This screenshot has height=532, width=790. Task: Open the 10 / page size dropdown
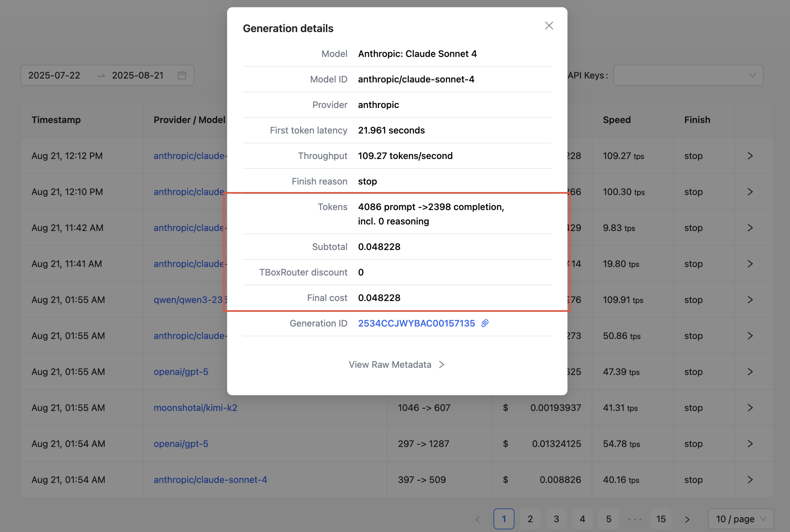click(x=740, y=519)
